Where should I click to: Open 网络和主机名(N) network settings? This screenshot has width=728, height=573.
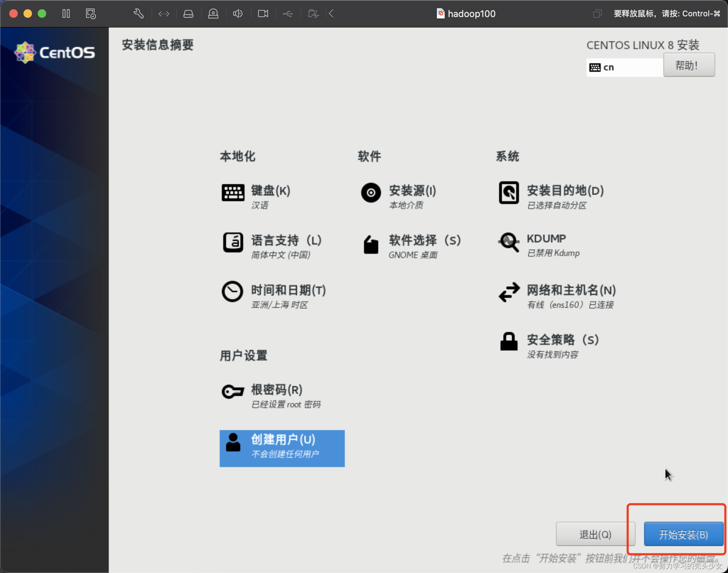[x=571, y=290]
